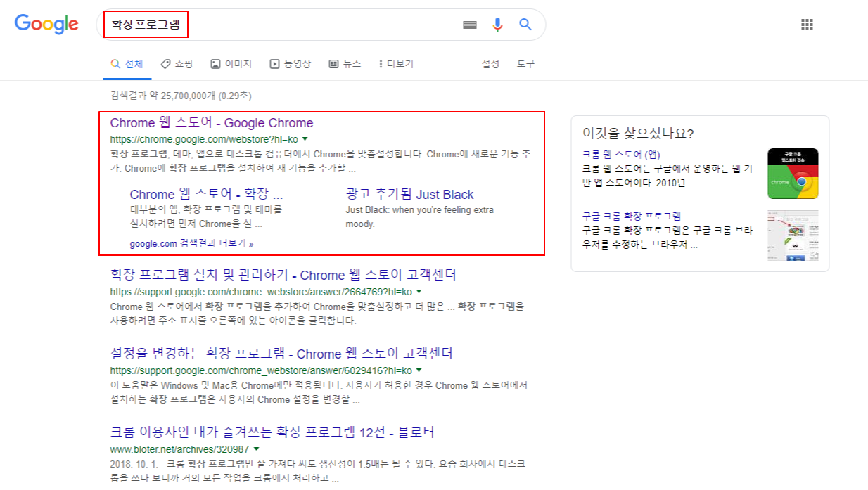Click '크롬 웹 스토어 (앱)' suggestion link
Image resolution: width=868 pixels, height=490 pixels.
click(x=621, y=155)
